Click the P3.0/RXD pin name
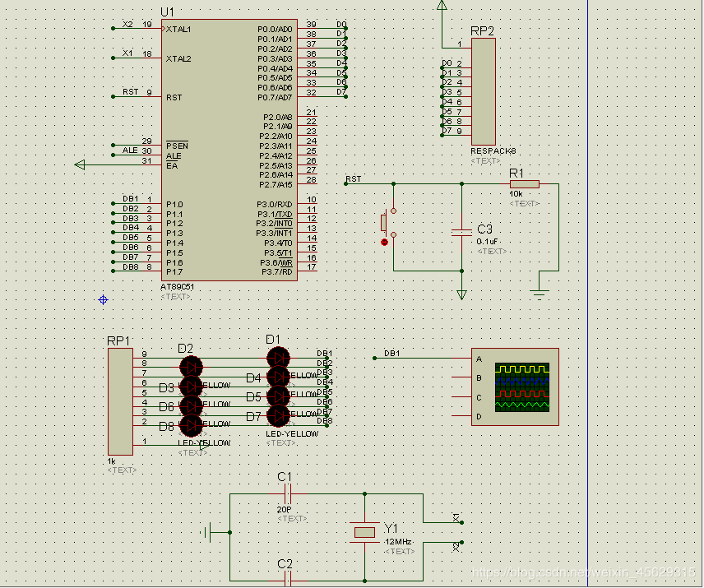704x588 pixels. point(275,204)
